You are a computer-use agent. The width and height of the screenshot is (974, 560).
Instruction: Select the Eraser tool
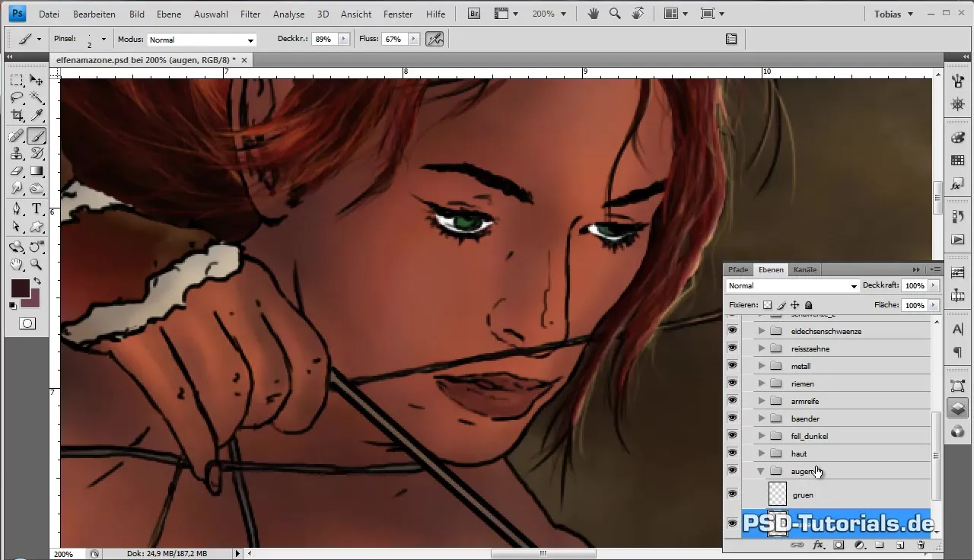pyautogui.click(x=17, y=171)
